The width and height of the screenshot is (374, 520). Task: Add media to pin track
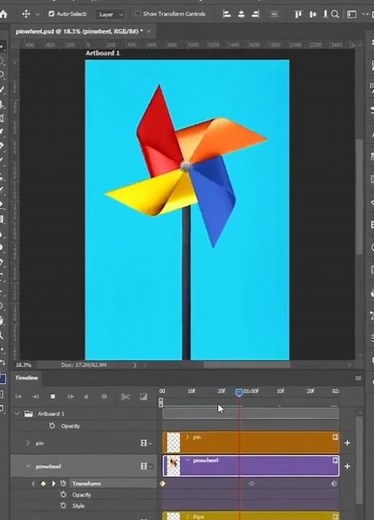(x=347, y=443)
